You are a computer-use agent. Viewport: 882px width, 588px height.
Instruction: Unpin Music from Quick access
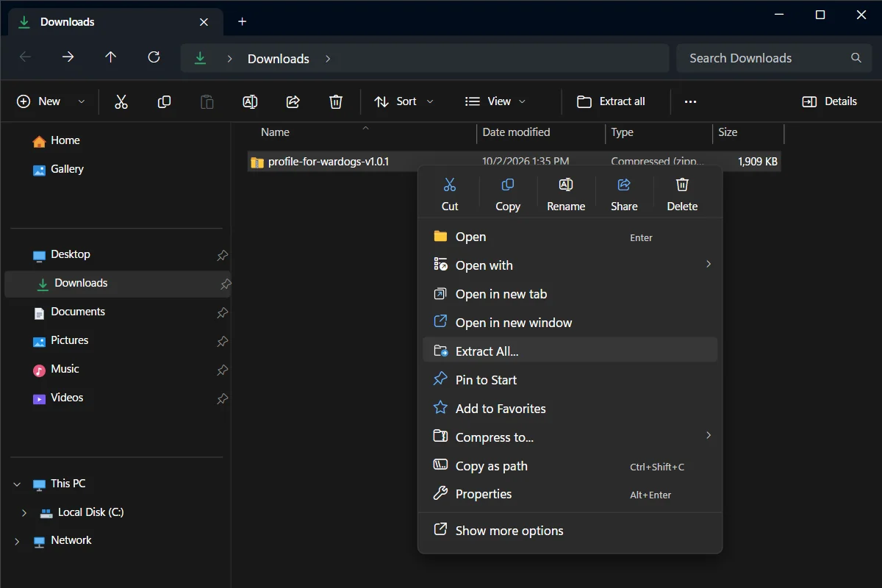[x=222, y=370]
